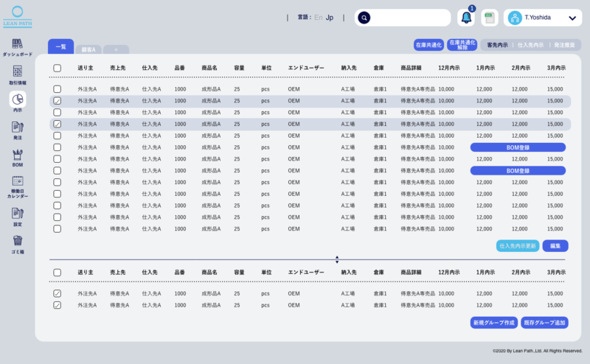Viewport: 590px width, 364px height.
Task: Click the magnifier search icon
Action: pos(364,18)
